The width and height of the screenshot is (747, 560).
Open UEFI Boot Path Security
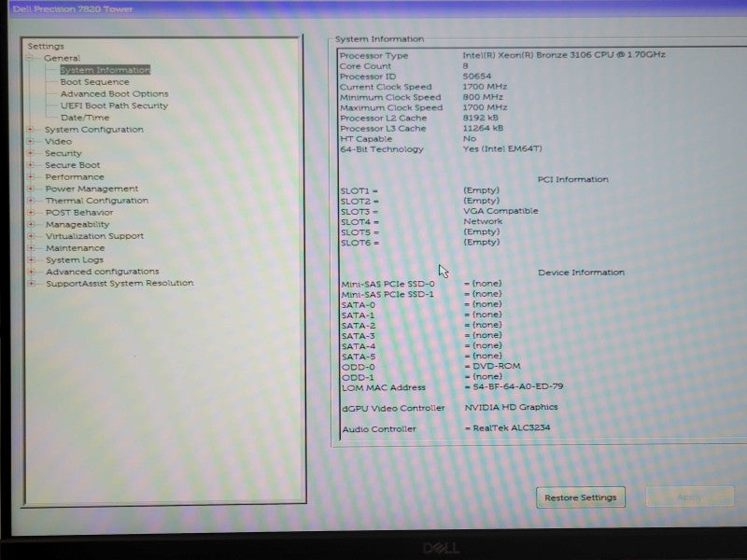(114, 105)
